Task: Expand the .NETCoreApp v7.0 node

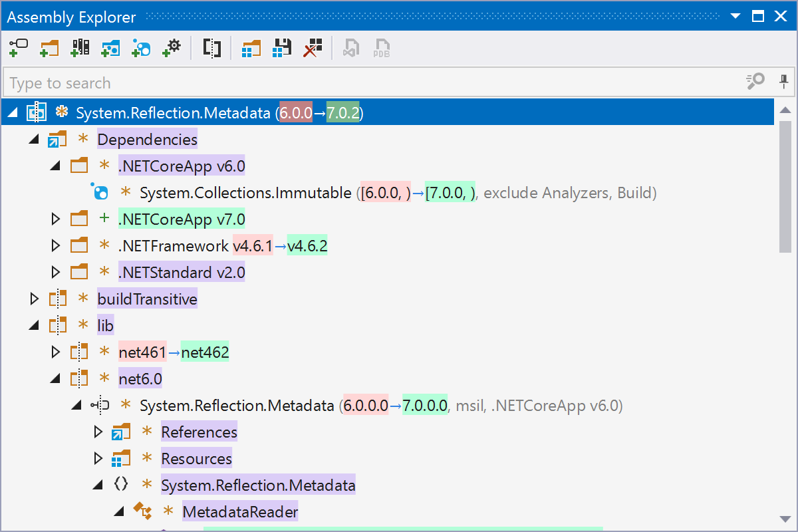Action: [56, 219]
